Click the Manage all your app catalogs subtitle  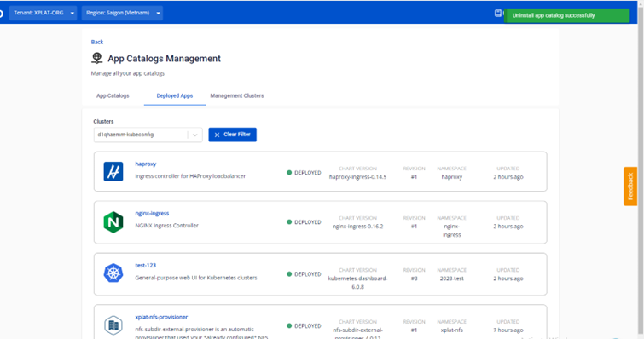(128, 73)
